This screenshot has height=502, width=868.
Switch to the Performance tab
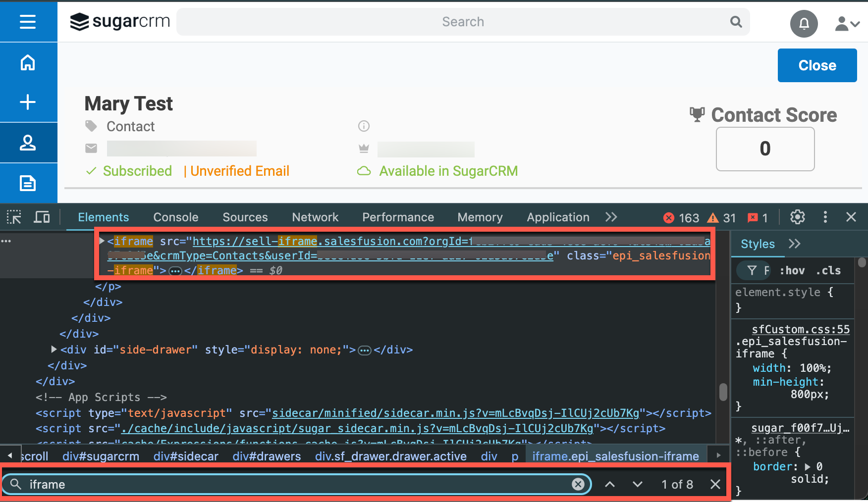pos(398,217)
